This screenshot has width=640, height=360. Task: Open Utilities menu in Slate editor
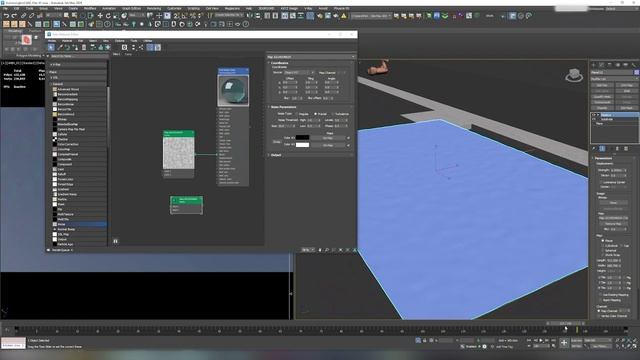tap(148, 41)
